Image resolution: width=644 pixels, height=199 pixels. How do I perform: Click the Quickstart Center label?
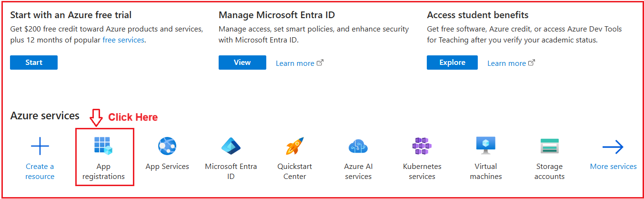tap(295, 171)
